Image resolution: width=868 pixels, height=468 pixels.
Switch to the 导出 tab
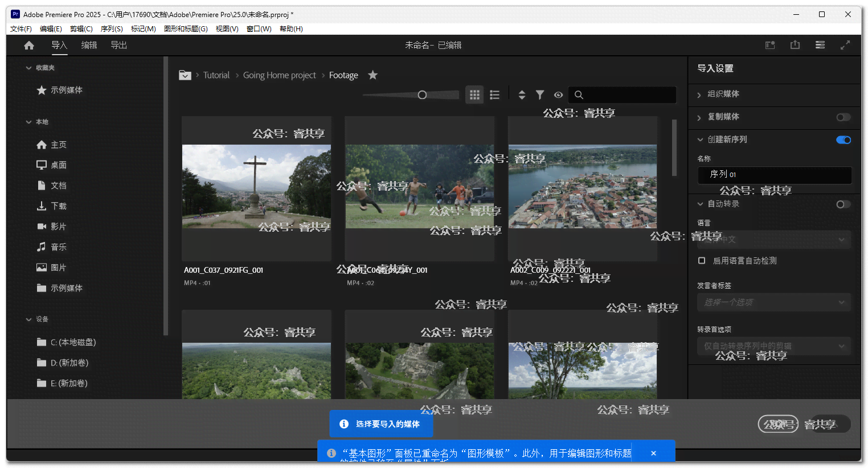pyautogui.click(x=118, y=46)
